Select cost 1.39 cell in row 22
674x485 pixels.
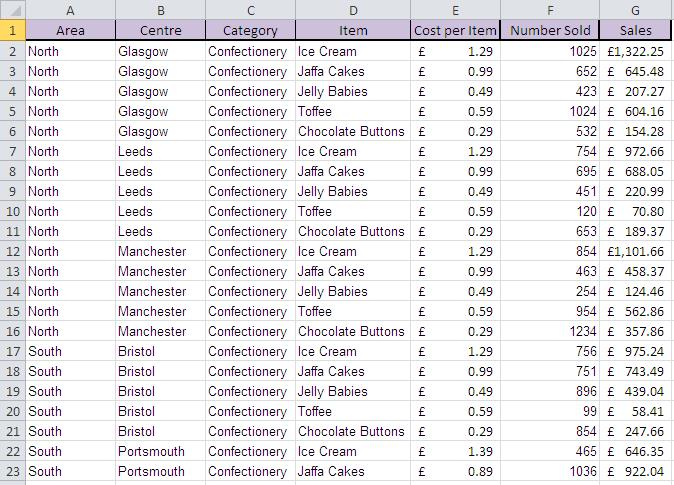[x=456, y=451]
